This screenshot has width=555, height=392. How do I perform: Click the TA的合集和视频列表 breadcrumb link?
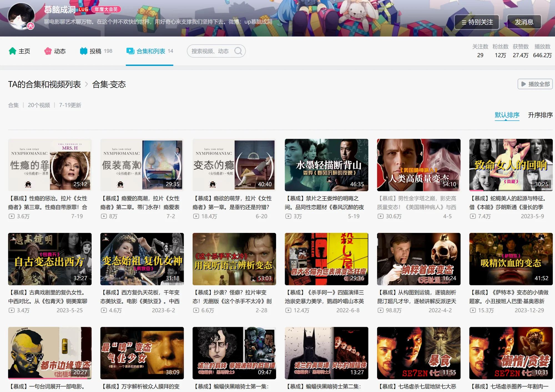44,84
